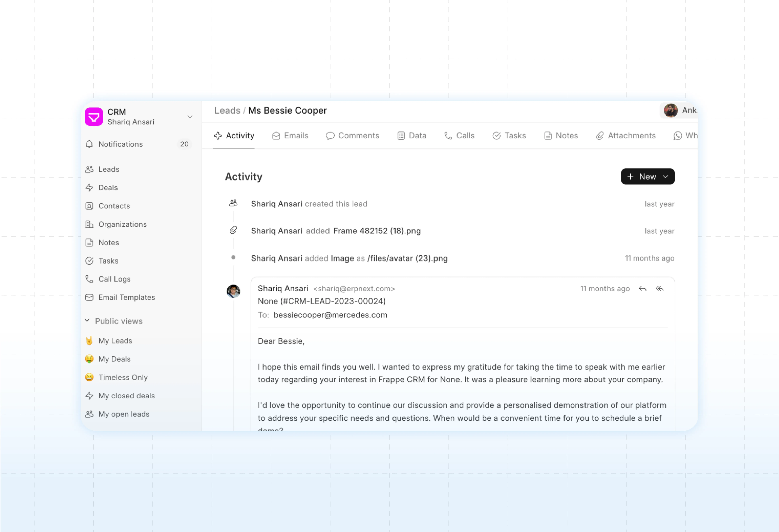Open the CRM workspace dropdown chevron
The width and height of the screenshot is (779, 532).
pos(190,117)
